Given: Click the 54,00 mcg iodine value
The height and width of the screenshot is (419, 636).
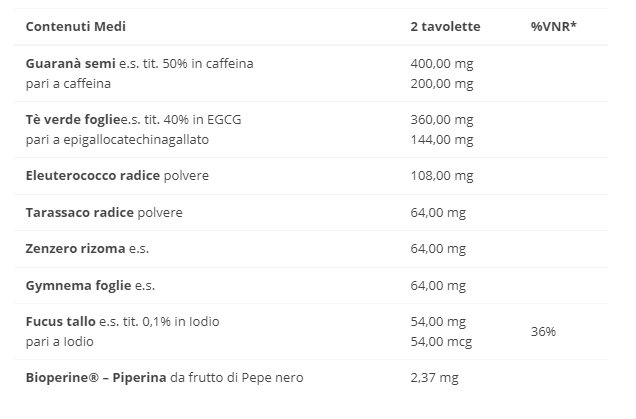Looking at the screenshot, I should [441, 342].
